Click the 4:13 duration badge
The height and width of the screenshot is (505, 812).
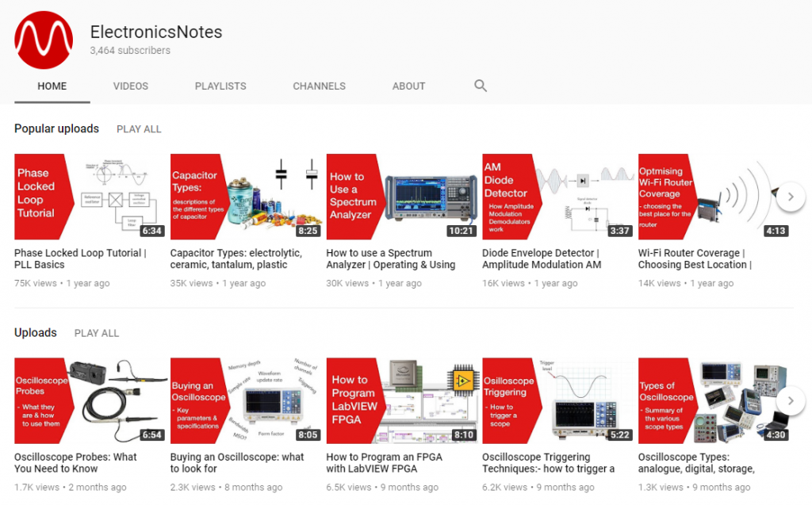(776, 231)
